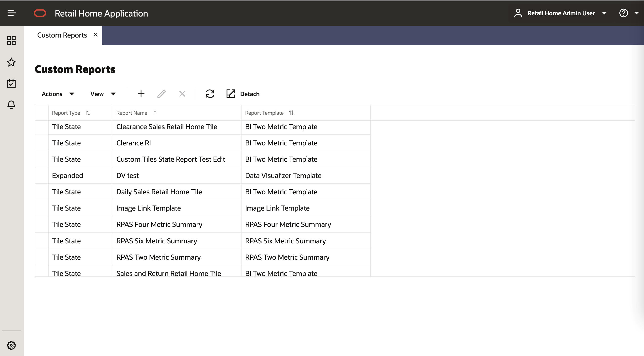Viewport: 644px width, 356px height.
Task: Select the DV test report row
Action: pos(127,175)
